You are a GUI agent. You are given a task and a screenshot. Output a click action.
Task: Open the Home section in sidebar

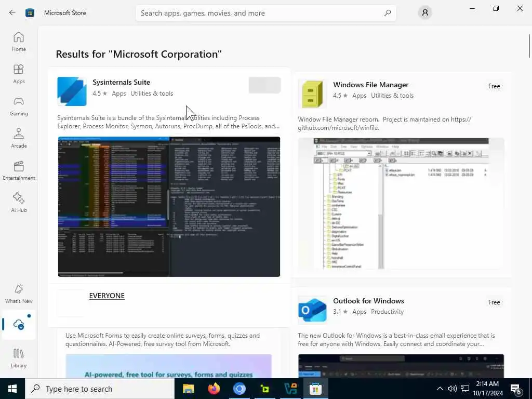coord(19,42)
